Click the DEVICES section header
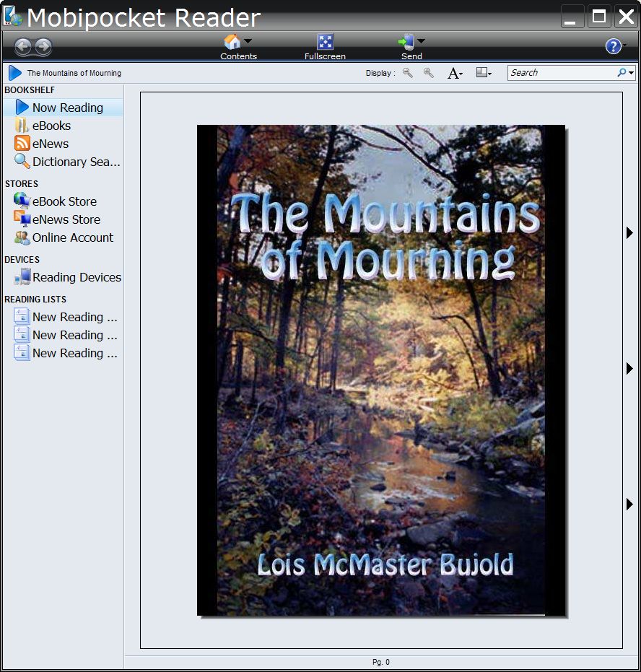 pyautogui.click(x=22, y=260)
